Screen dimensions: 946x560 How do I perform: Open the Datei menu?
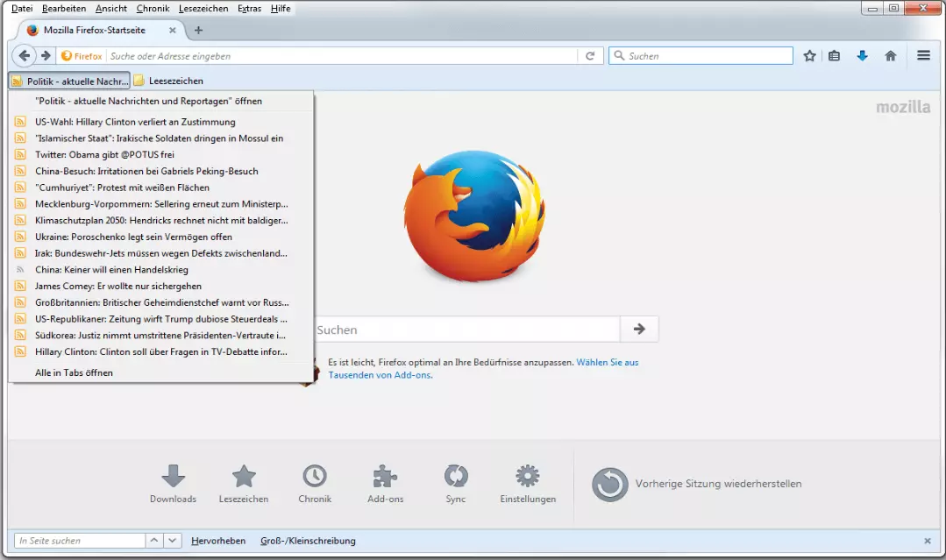[x=22, y=9]
